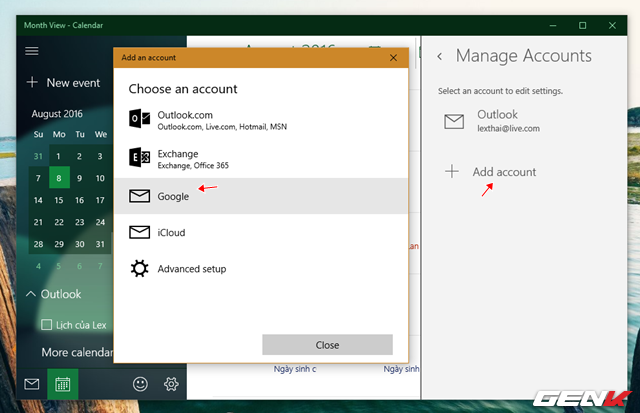This screenshot has height=413, width=640.
Task: Click the Google envelope icon
Action: point(139,196)
